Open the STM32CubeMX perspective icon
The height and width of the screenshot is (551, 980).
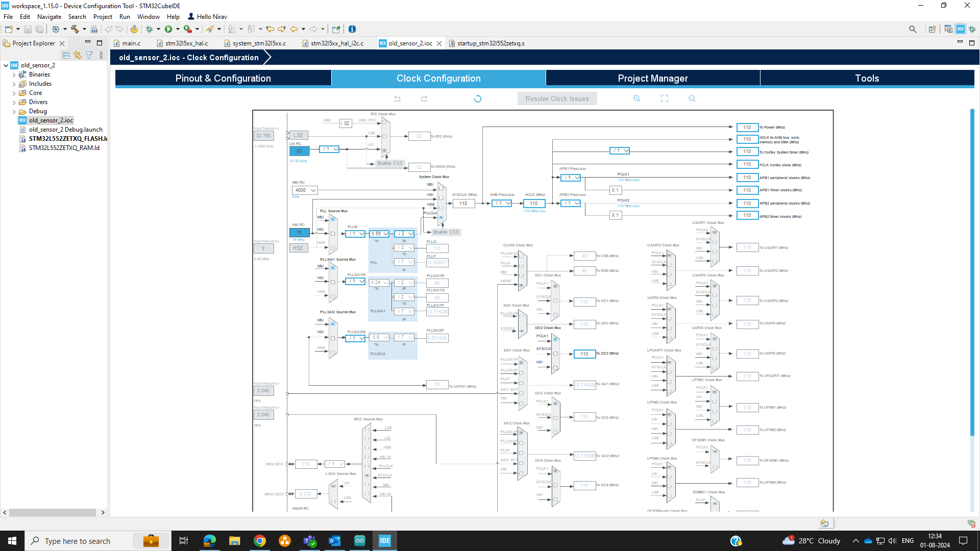pyautogui.click(x=961, y=29)
